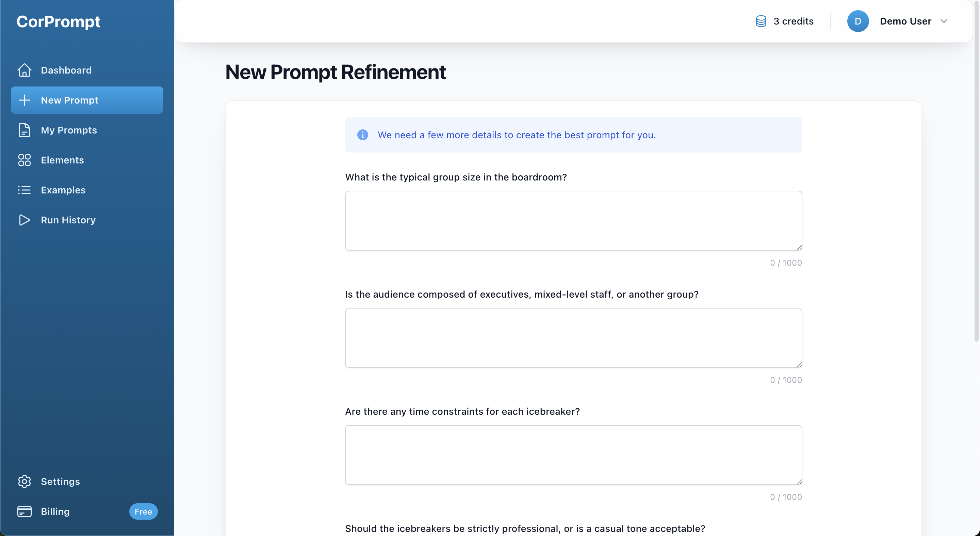This screenshot has width=980, height=536.
Task: Click the CorPrompt logo
Action: click(59, 22)
